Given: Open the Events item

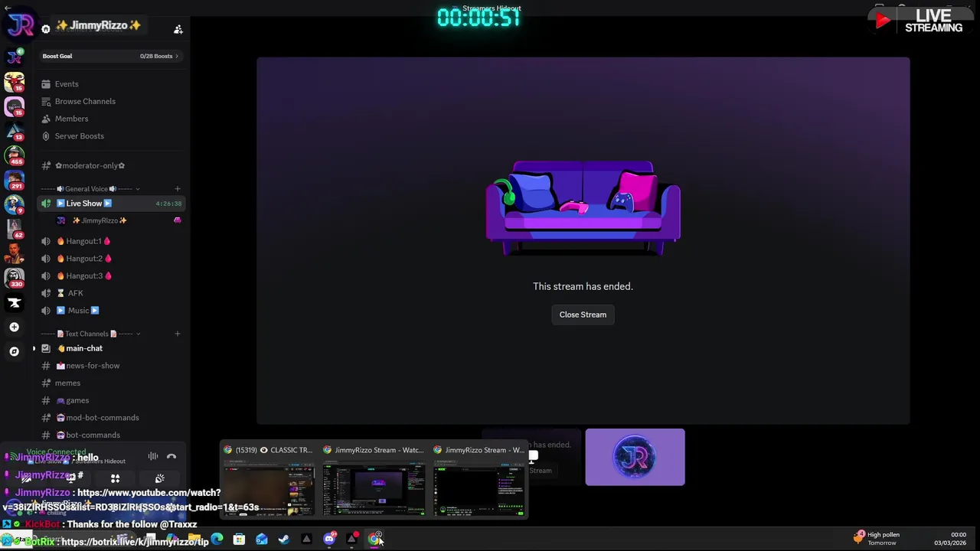Looking at the screenshot, I should (110, 84).
